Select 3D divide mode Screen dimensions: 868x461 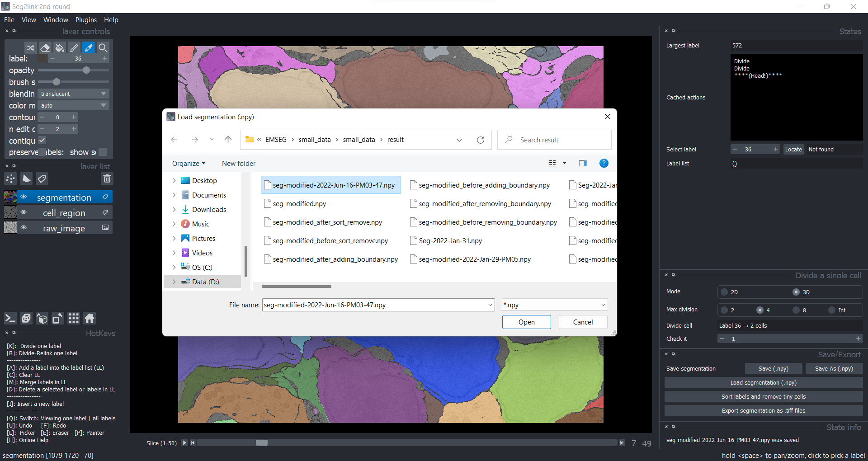click(796, 292)
